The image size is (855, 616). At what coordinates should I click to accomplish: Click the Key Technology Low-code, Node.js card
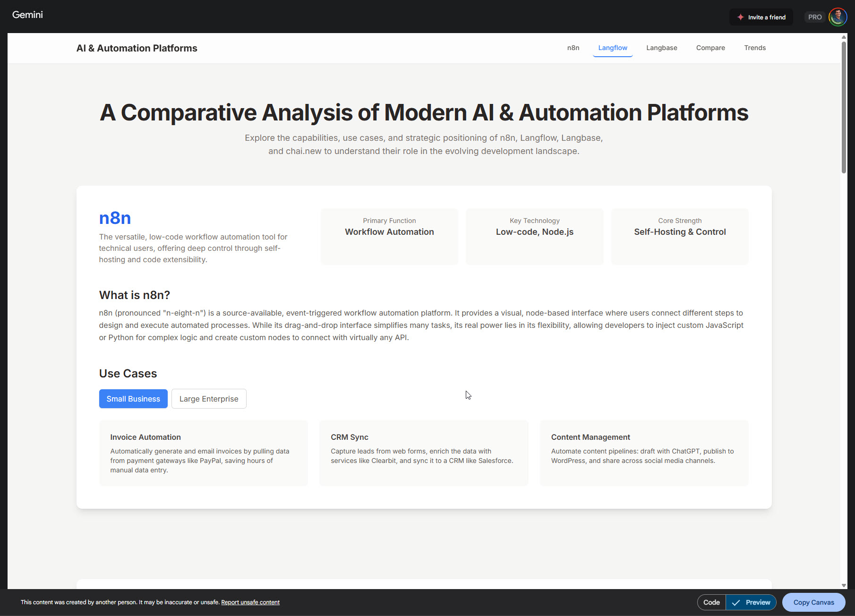pos(535,236)
